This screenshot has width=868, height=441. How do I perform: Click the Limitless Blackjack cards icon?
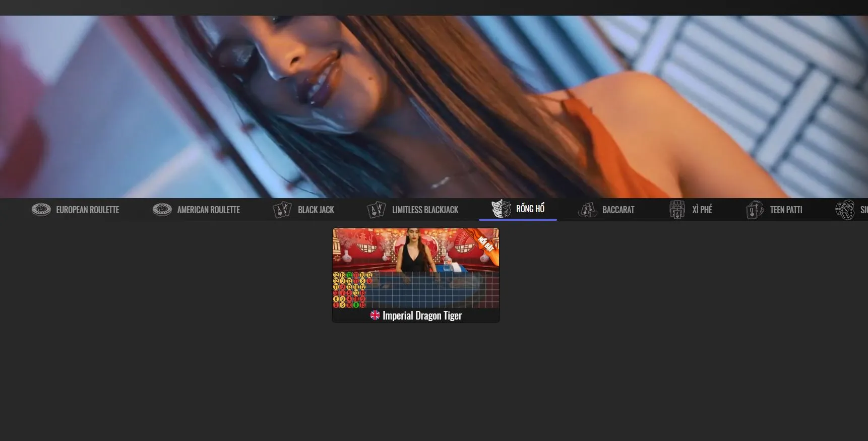376,210
